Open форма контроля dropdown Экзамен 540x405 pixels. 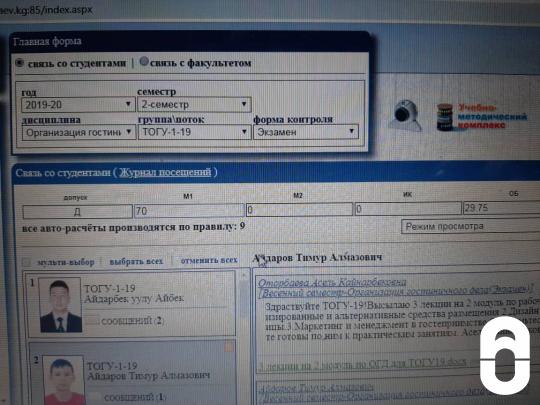pyautogui.click(x=306, y=132)
